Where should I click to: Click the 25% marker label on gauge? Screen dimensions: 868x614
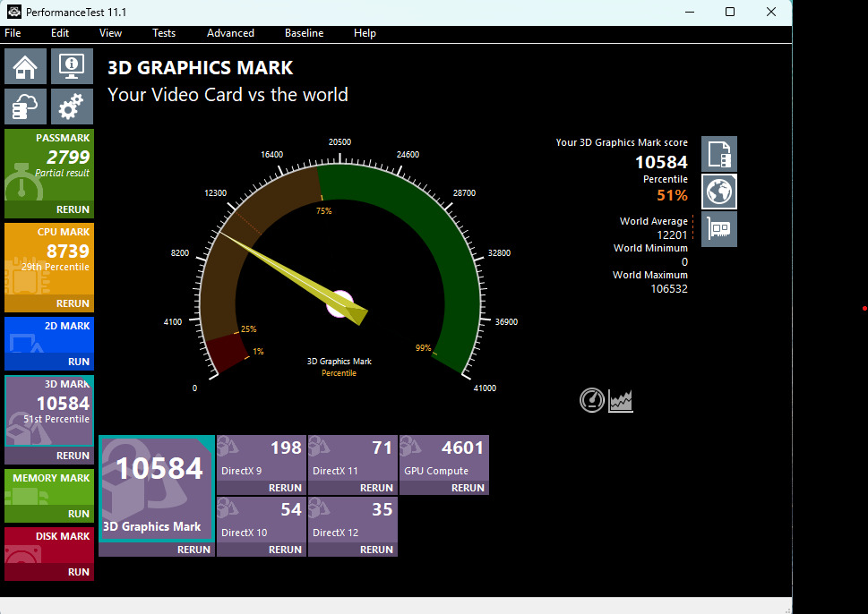point(248,329)
